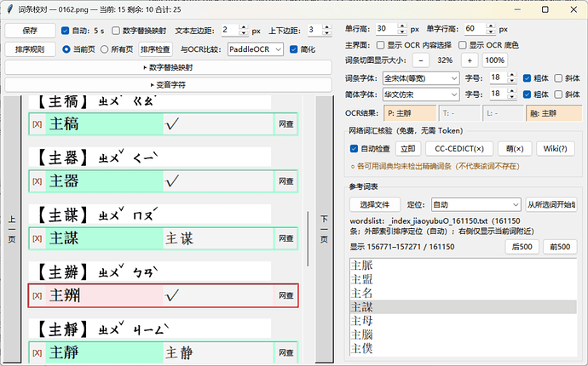
Task: Select the 当前页 radio button
Action: coord(66,49)
